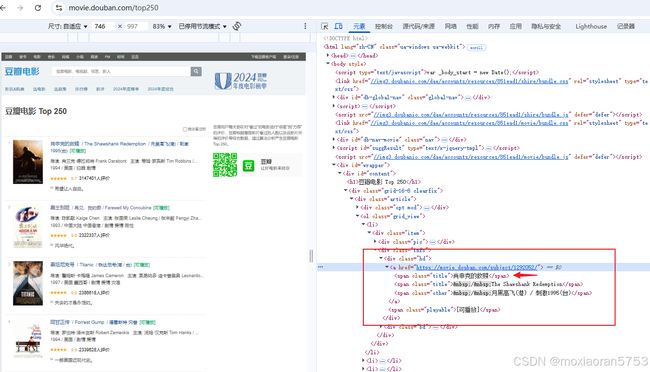
Task: Click the rotate device orientation icon
Action: [237, 26]
